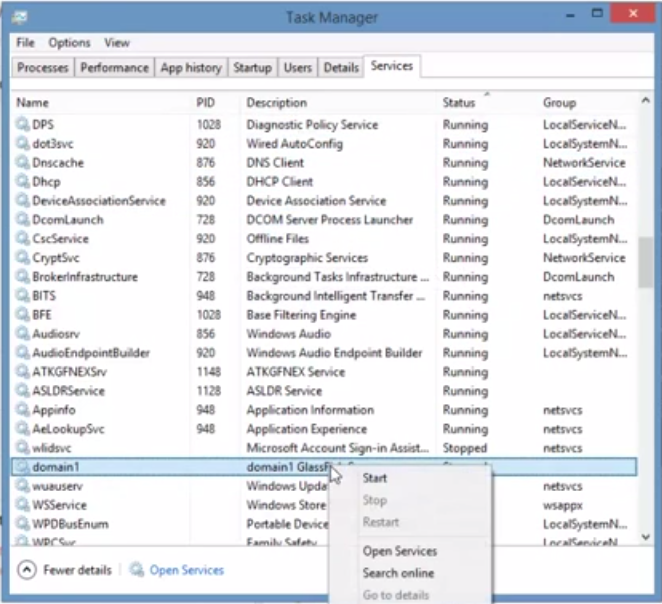Click the Audiosrv service gear icon
This screenshot has width=662, height=604.
click(22, 333)
